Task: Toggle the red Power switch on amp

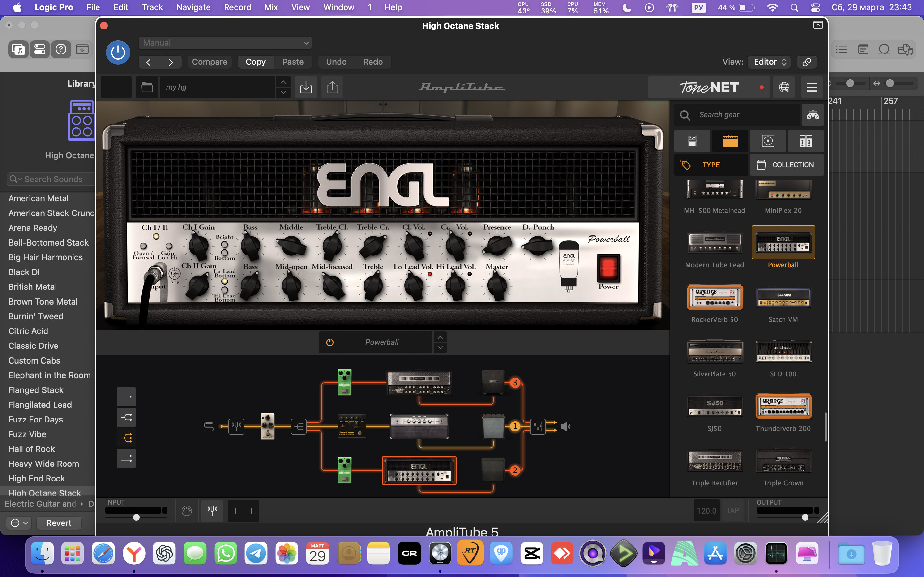Action: click(608, 268)
